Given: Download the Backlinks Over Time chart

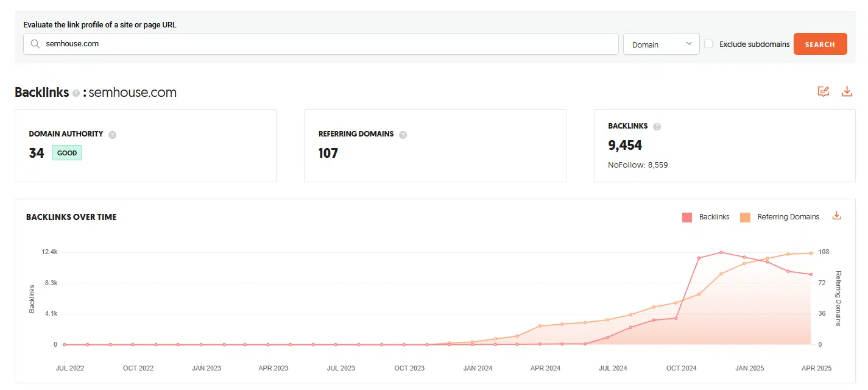Looking at the screenshot, I should (x=837, y=216).
